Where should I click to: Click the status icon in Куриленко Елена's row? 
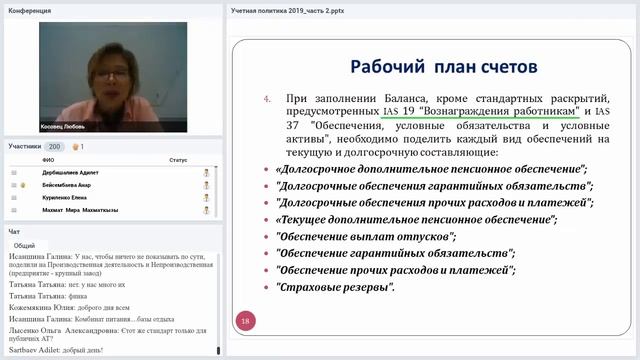206,198
